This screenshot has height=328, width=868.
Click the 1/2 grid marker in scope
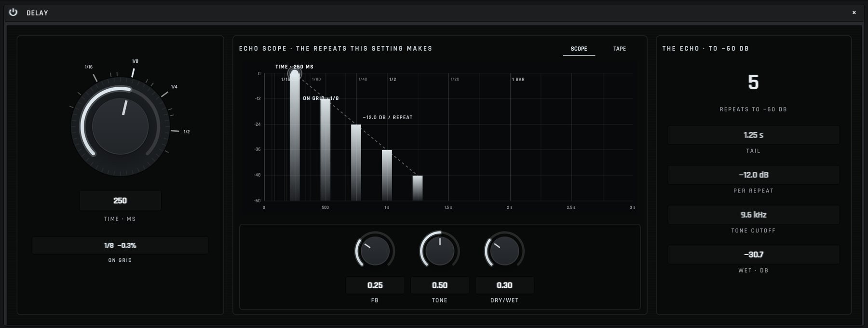coord(393,79)
